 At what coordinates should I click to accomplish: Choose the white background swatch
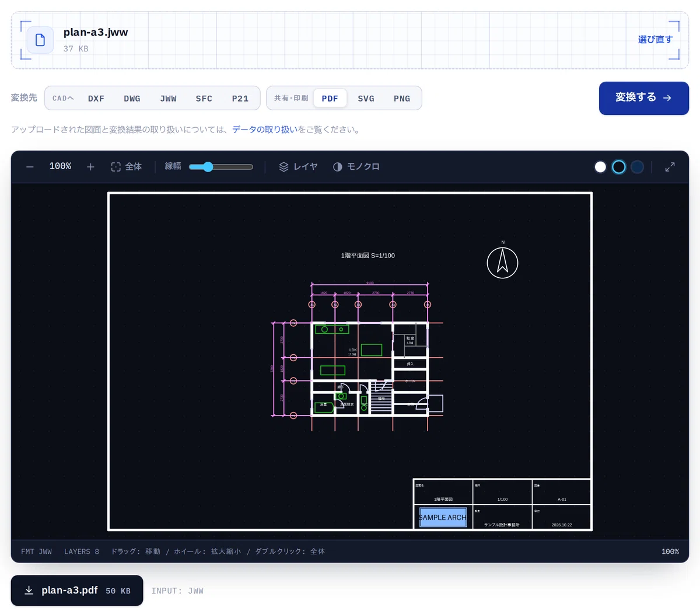600,167
